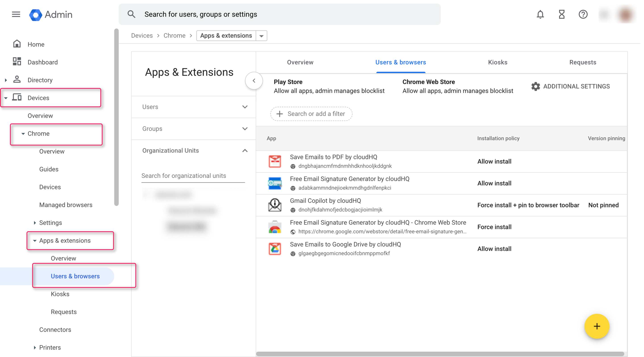This screenshot has height=357, width=644.
Task: Open Requests in the sidebar
Action: pos(64,312)
